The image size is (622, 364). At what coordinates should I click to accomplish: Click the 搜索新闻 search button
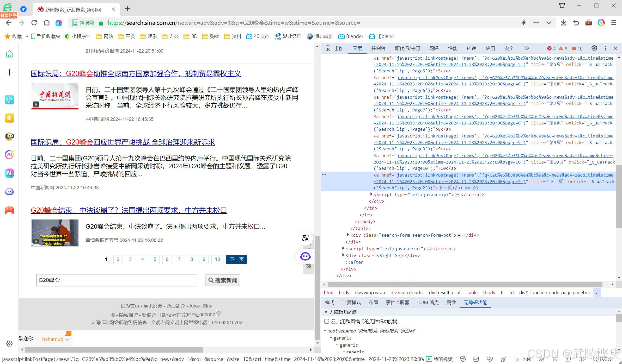pyautogui.click(x=223, y=280)
